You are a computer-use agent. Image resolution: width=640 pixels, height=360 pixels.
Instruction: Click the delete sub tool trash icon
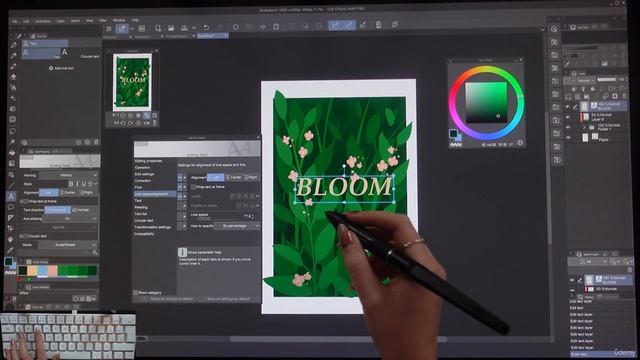pyautogui.click(x=96, y=142)
